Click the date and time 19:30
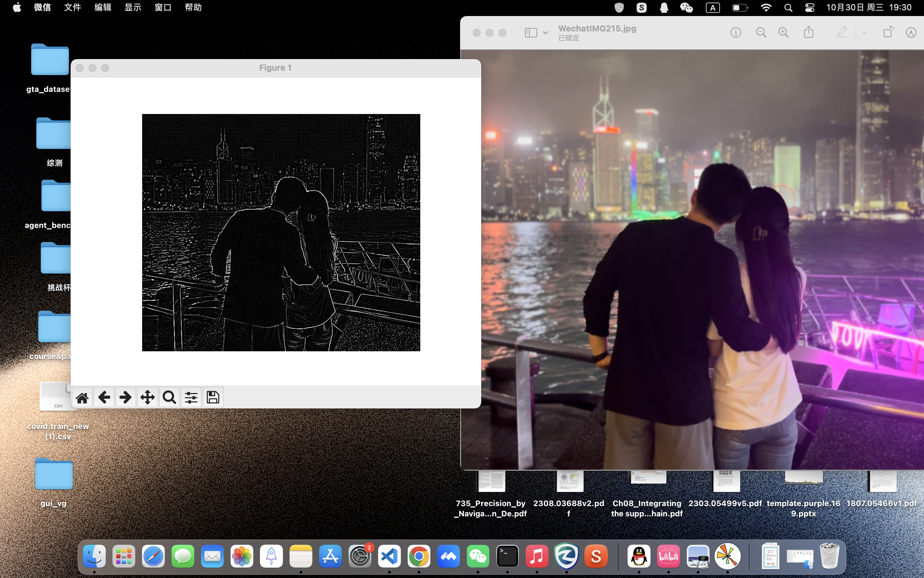Viewport: 924px width, 578px height. coord(868,7)
